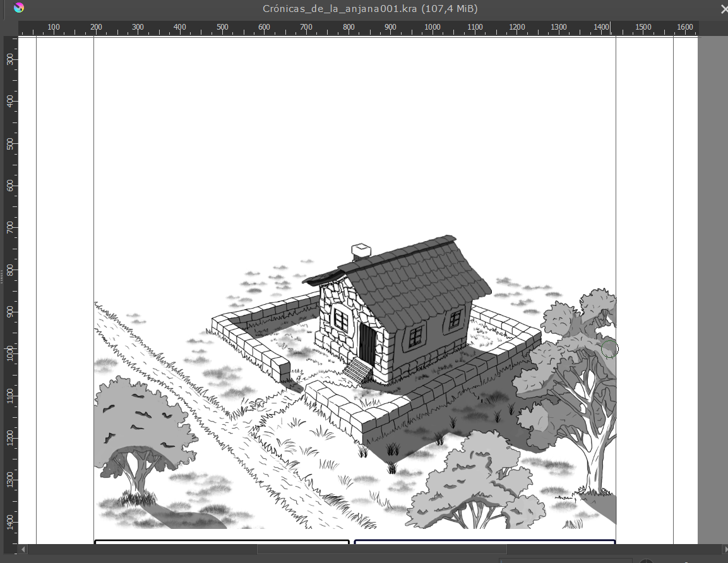Click the circular brush cursor outline
Viewport: 728px width, 563px height.
(x=609, y=348)
